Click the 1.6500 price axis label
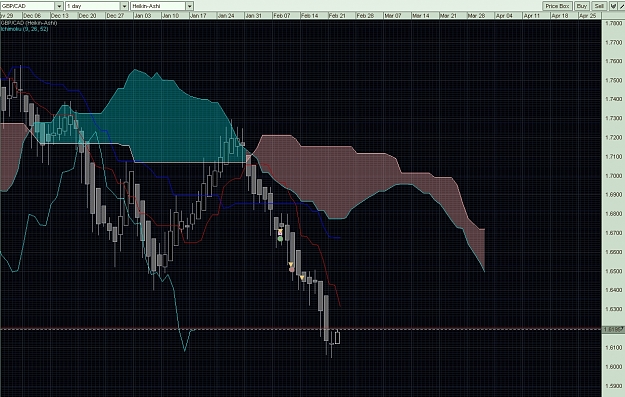The image size is (625, 397). tap(614, 271)
